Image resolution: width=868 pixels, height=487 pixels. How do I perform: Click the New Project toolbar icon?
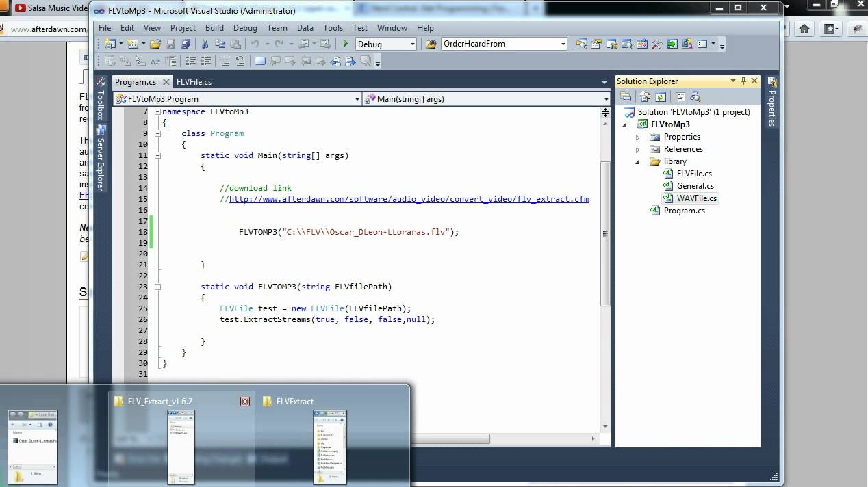(x=110, y=44)
